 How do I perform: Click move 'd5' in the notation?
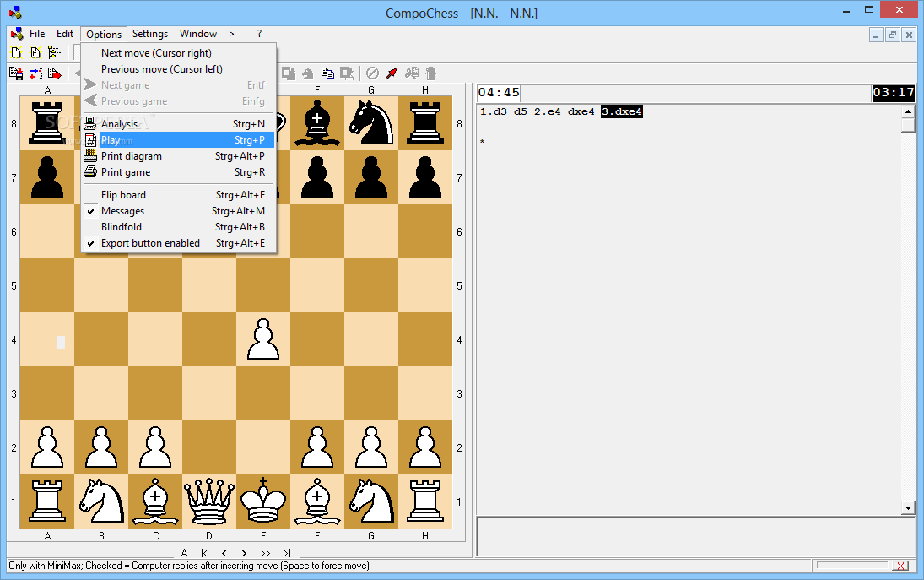pyautogui.click(x=521, y=111)
